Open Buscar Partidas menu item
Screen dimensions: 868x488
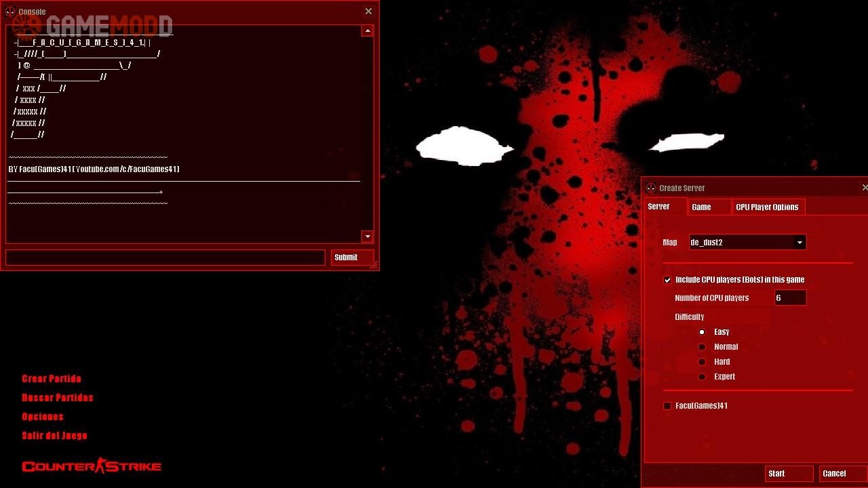[x=58, y=398]
